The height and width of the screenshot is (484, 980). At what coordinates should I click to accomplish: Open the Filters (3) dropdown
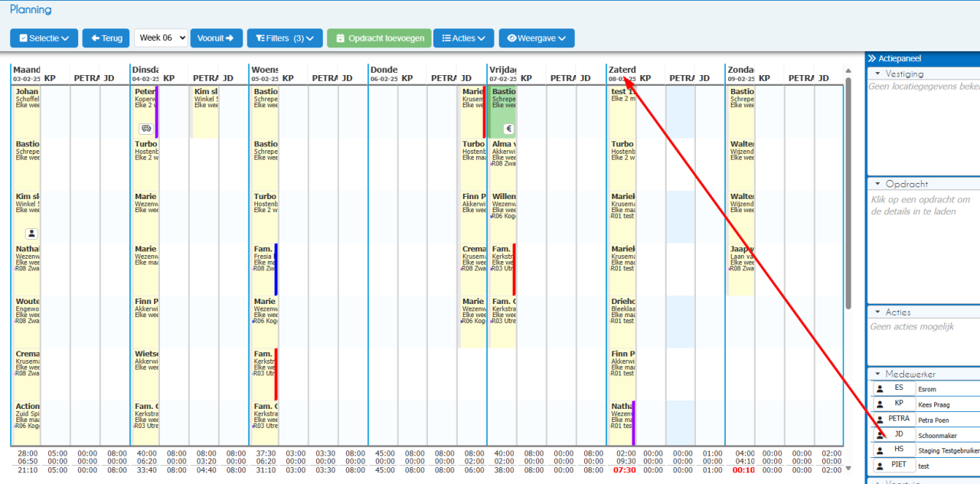(285, 38)
